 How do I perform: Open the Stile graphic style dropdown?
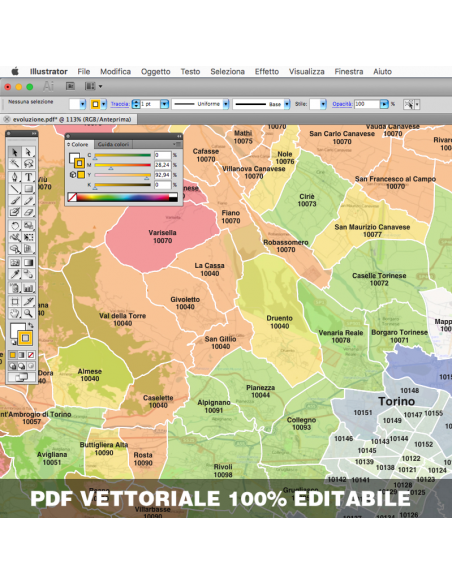pyautogui.click(x=323, y=104)
